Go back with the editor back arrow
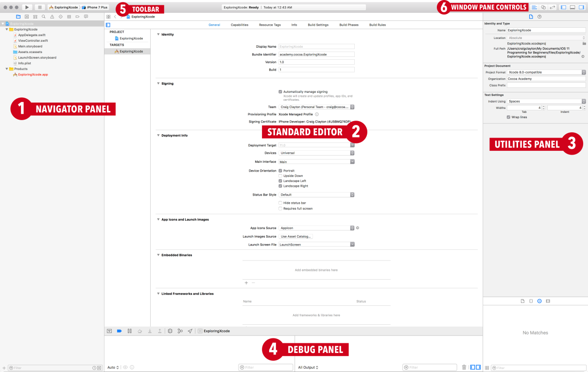Screen dimensions: 588x372 [x=115, y=17]
